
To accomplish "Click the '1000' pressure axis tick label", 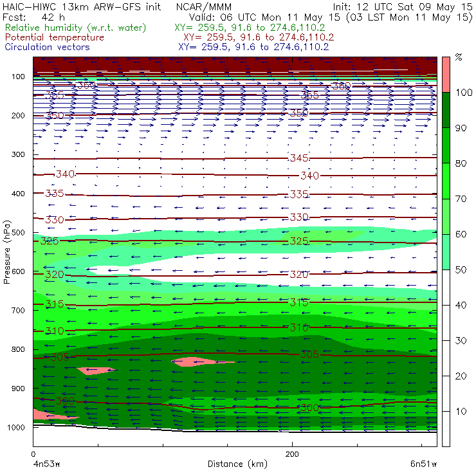I will point(16,427).
